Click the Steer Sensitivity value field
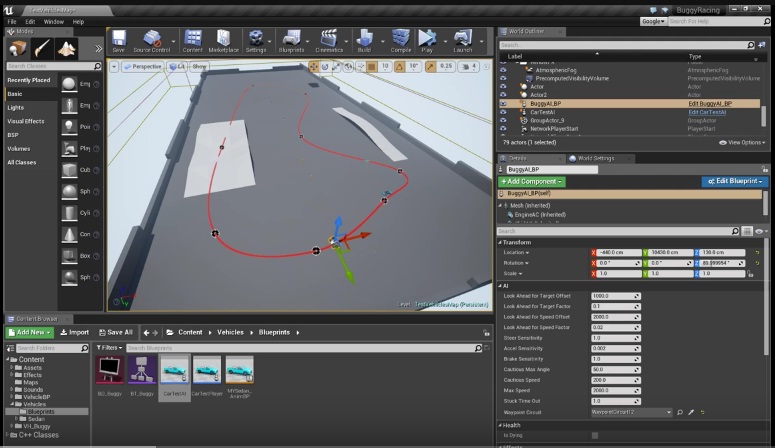The image size is (775, 448). [x=616, y=338]
